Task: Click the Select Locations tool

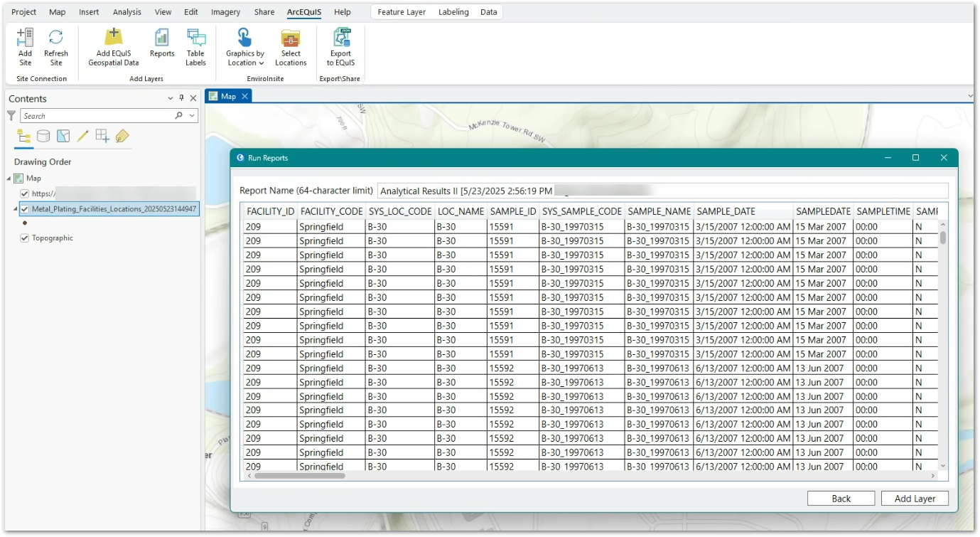Action: 291,47
